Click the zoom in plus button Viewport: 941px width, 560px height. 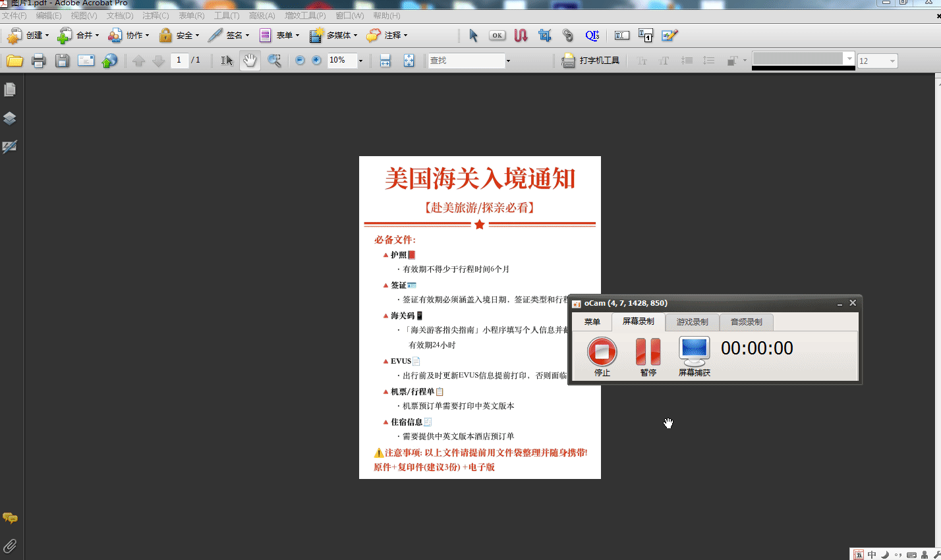(x=316, y=61)
